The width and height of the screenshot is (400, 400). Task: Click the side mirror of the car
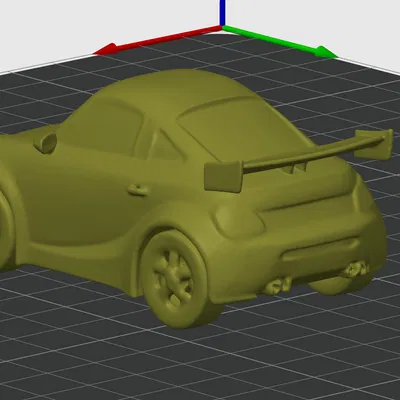[x=46, y=143]
